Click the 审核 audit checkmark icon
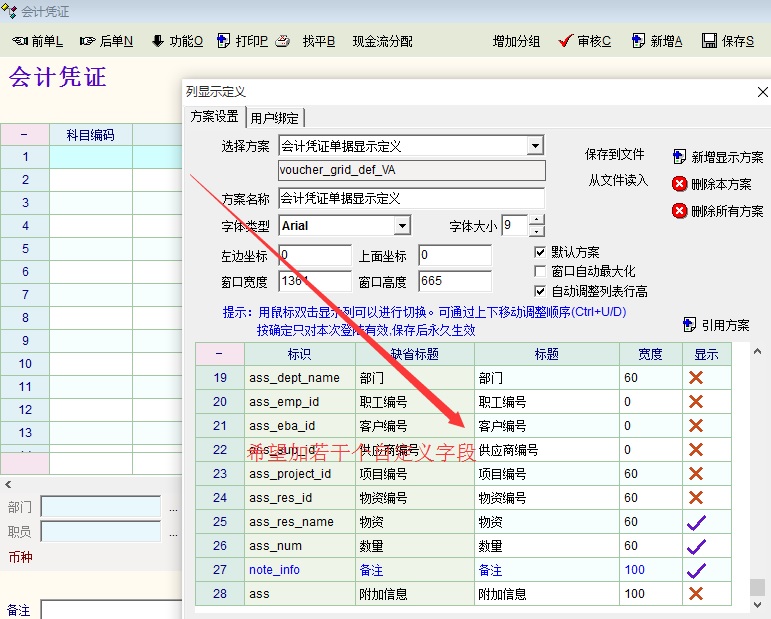 tap(566, 41)
